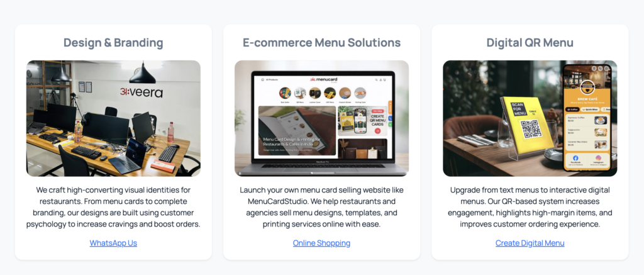The width and height of the screenshot is (644, 275).
Task: Click the QR code on yellow stand
Action: [531, 129]
